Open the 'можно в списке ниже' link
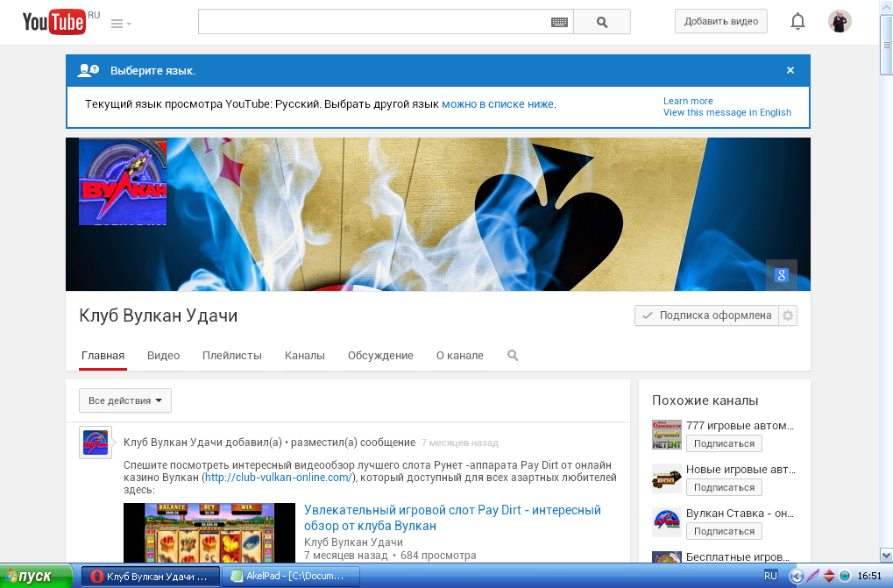The image size is (893, 588). (x=498, y=104)
